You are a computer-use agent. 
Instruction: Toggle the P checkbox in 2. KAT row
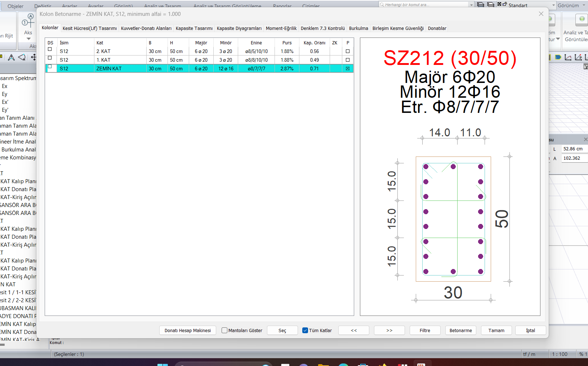tap(348, 51)
